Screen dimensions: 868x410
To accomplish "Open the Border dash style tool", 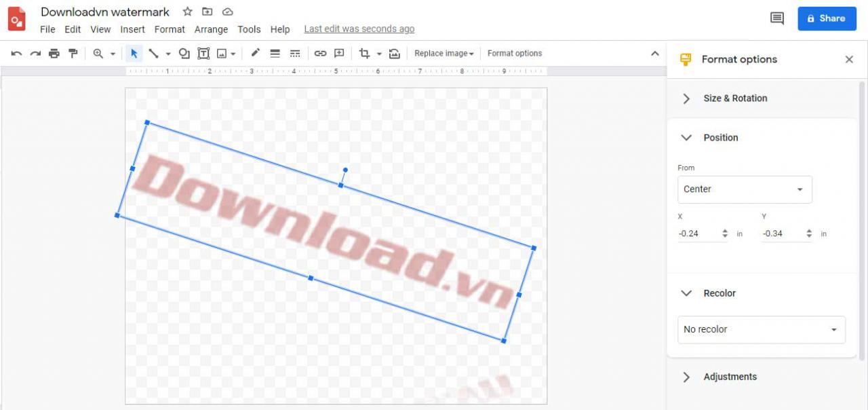I will 295,54.
